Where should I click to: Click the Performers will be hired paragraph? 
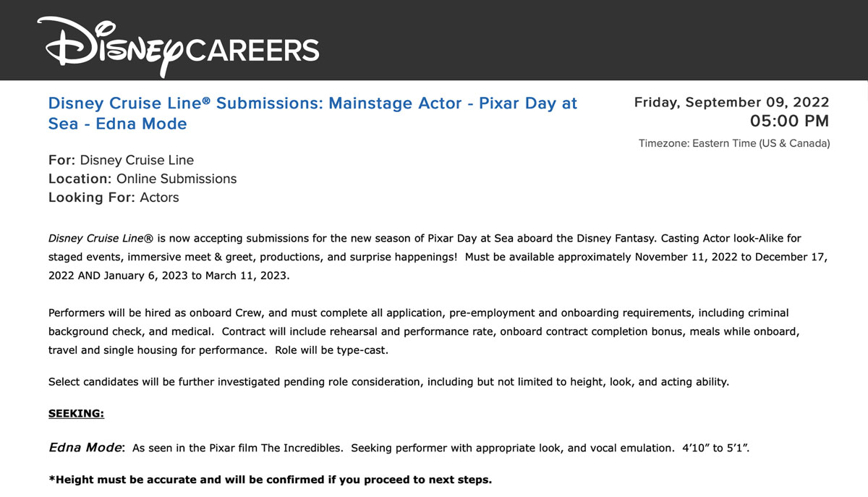point(423,331)
